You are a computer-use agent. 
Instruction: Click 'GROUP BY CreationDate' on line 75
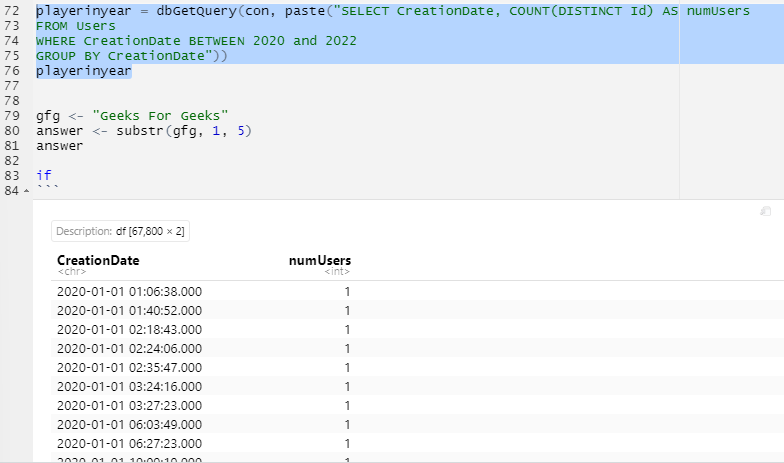click(120, 56)
